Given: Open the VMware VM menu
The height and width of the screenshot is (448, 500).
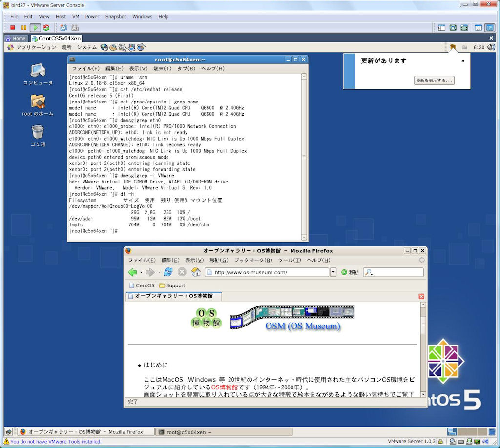Looking at the screenshot, I should coord(76,16).
